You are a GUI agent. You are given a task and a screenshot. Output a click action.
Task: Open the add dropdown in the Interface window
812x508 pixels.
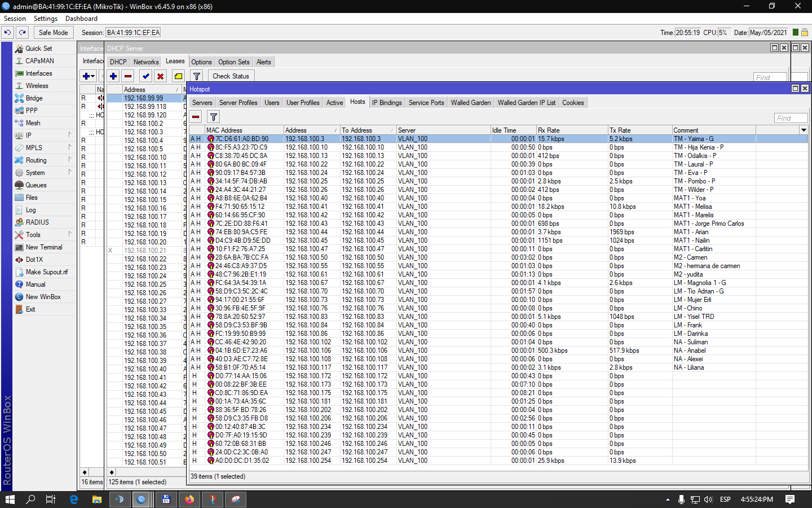[89, 76]
